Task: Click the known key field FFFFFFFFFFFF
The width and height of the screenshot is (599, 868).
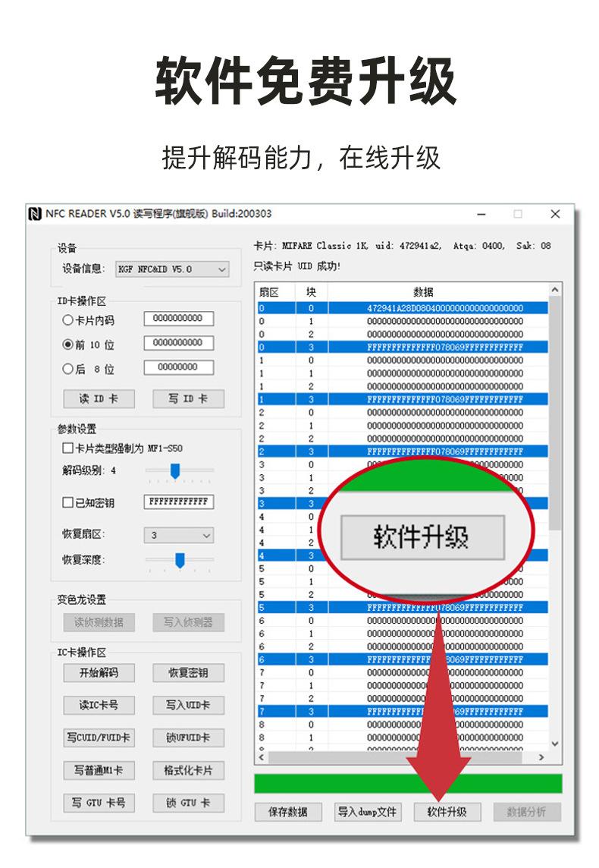Action: 179,502
